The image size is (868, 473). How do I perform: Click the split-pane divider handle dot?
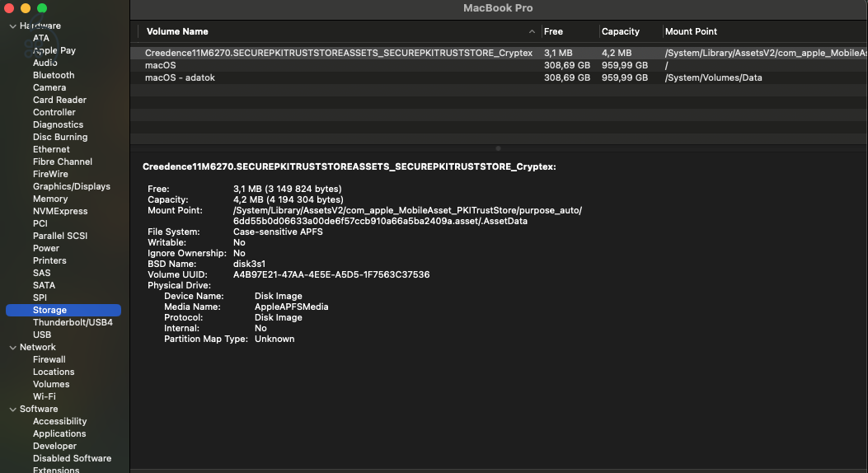[498, 148]
